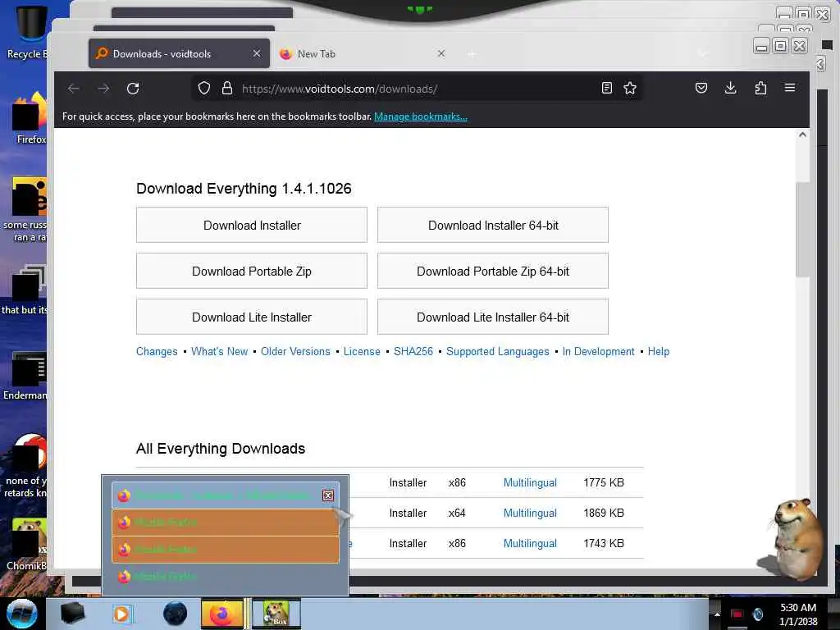Click Download Installer button
840x630 pixels.
[x=252, y=225]
